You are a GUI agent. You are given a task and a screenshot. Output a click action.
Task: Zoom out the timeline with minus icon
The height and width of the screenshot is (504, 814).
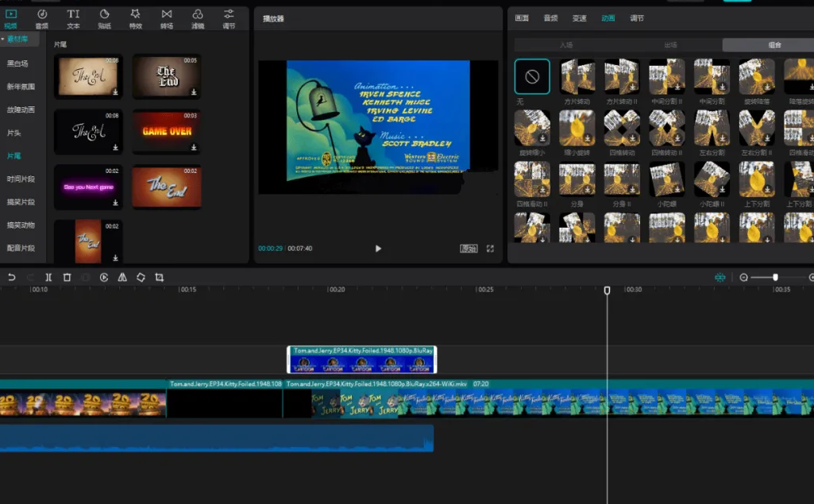tap(743, 278)
